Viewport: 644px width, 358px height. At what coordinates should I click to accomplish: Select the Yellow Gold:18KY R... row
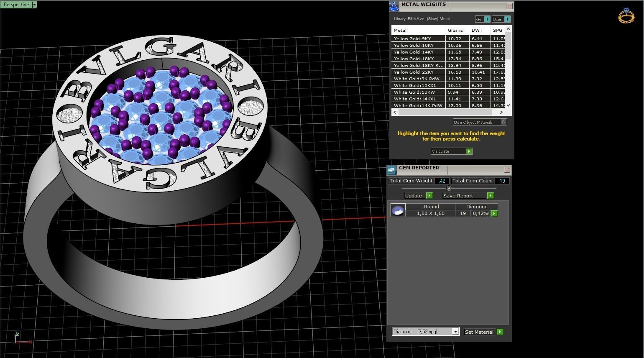tap(448, 65)
